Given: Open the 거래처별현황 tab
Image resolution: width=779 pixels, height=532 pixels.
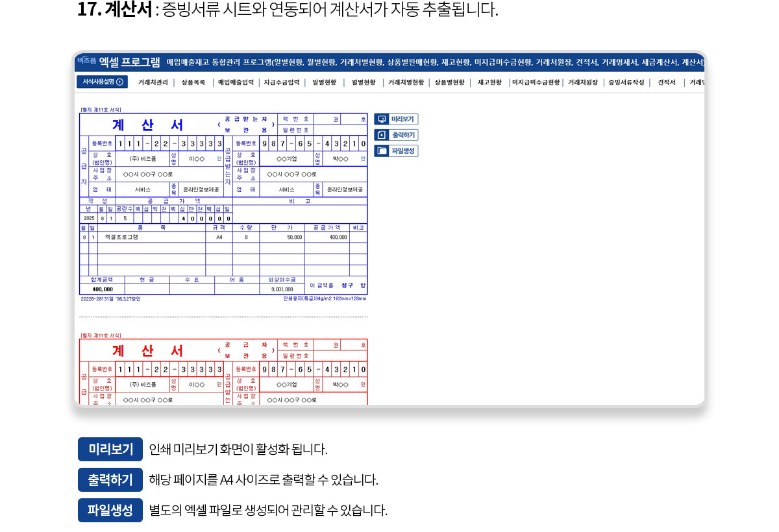Looking at the screenshot, I should click(406, 82).
